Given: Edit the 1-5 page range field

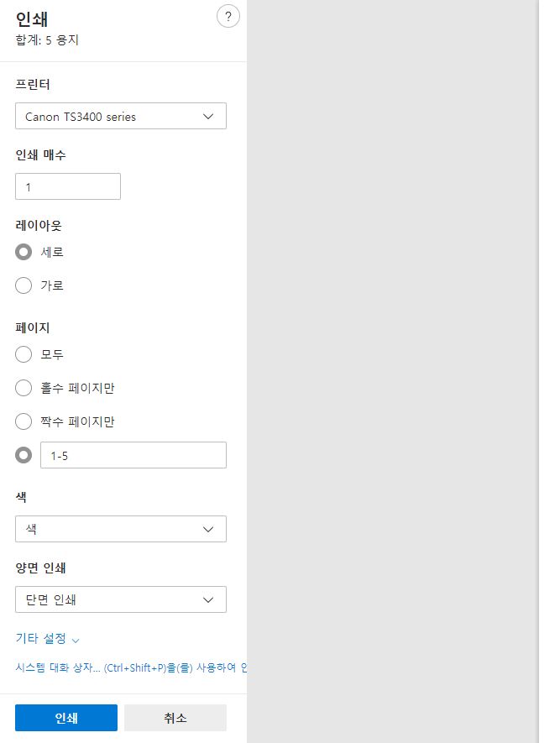Looking at the screenshot, I should point(133,455).
